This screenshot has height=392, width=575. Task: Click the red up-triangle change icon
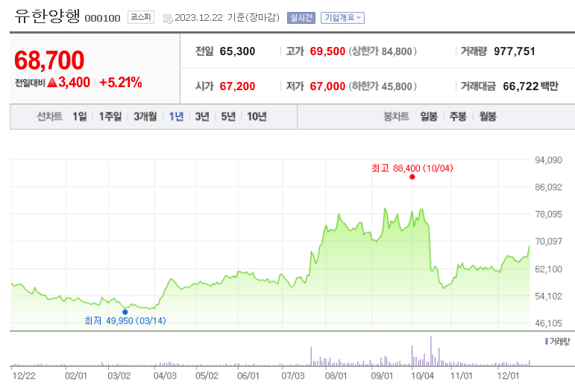tap(52, 83)
